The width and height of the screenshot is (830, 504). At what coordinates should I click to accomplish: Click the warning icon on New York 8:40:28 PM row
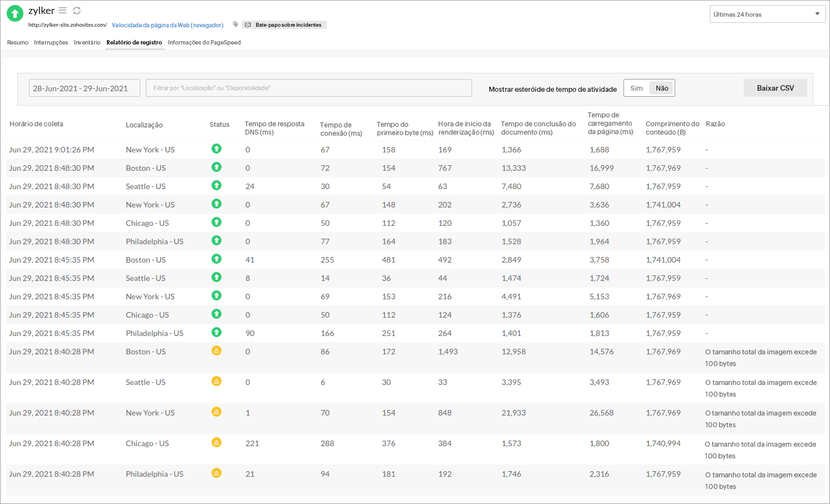click(x=217, y=412)
